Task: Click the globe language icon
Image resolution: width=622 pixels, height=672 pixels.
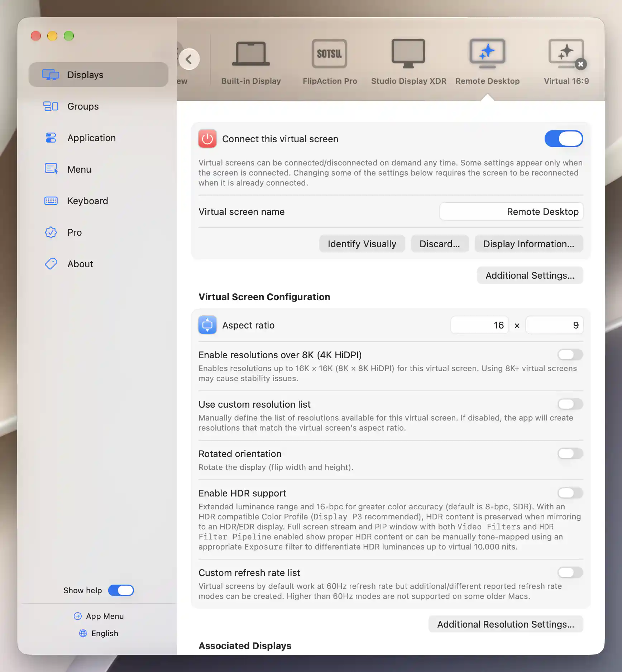Action: tap(83, 633)
